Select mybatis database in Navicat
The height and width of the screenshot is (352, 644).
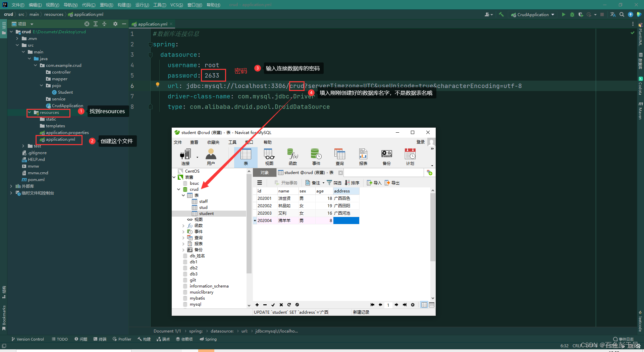pos(197,298)
